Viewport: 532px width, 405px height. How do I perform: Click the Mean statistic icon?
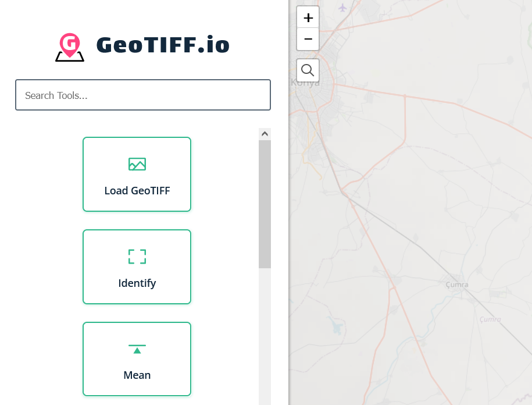[x=137, y=349]
